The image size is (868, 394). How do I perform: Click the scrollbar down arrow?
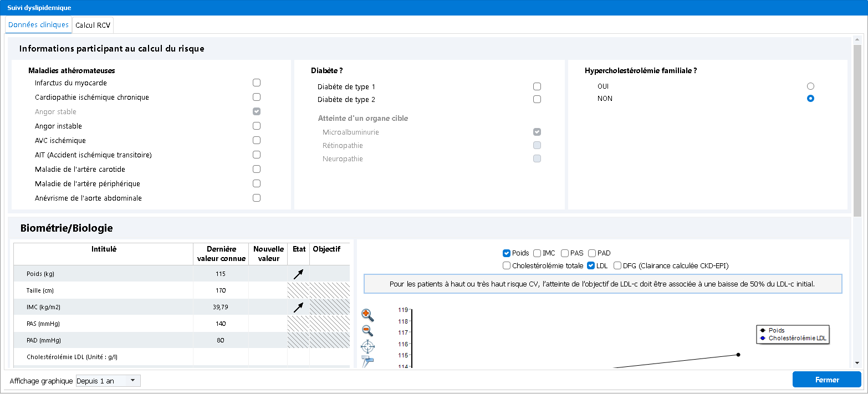[x=857, y=363]
